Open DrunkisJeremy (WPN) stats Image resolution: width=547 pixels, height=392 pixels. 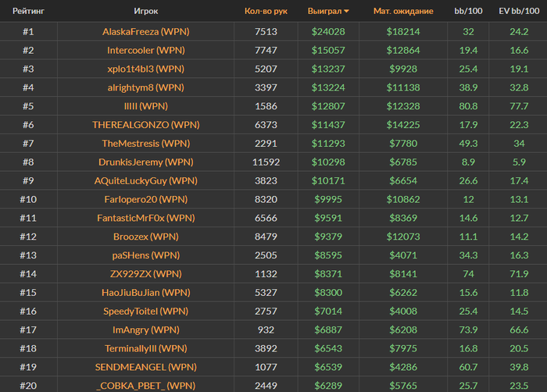coord(146,162)
